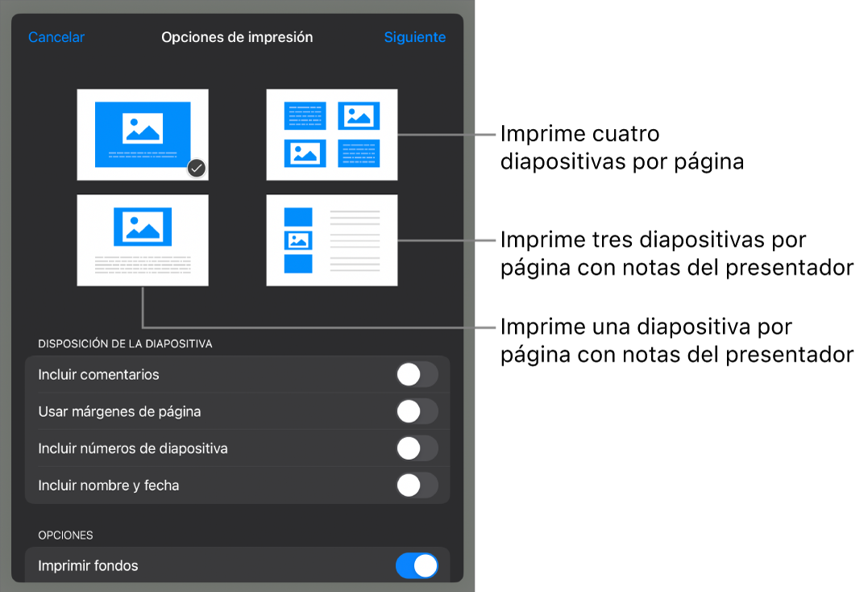Click the Disposición de la diapositiva header

click(125, 344)
